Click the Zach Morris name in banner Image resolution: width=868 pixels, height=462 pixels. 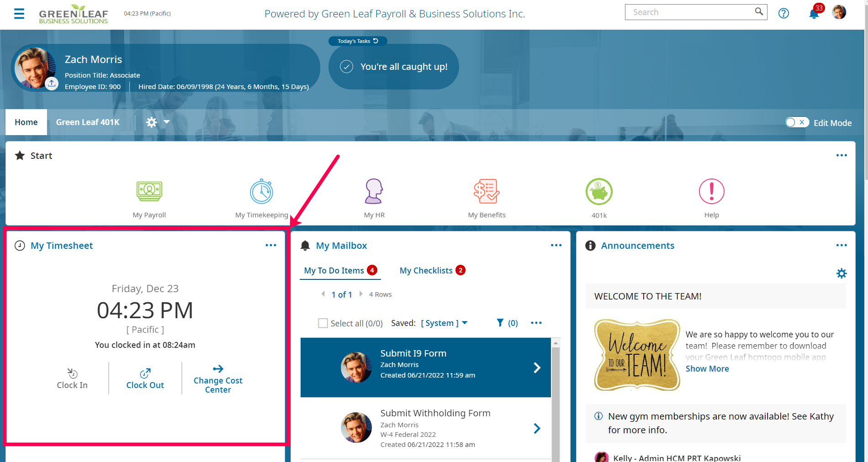[x=93, y=59]
